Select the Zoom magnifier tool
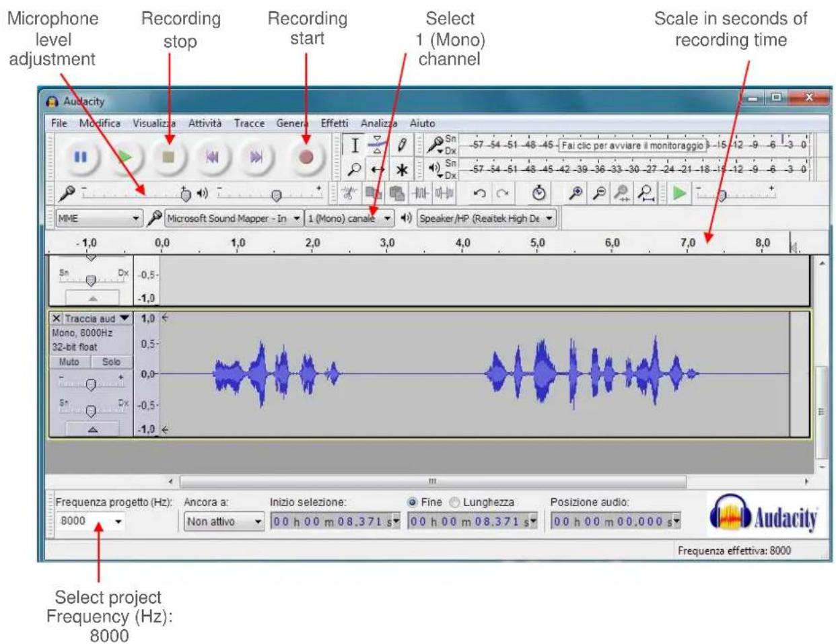 (x=355, y=170)
